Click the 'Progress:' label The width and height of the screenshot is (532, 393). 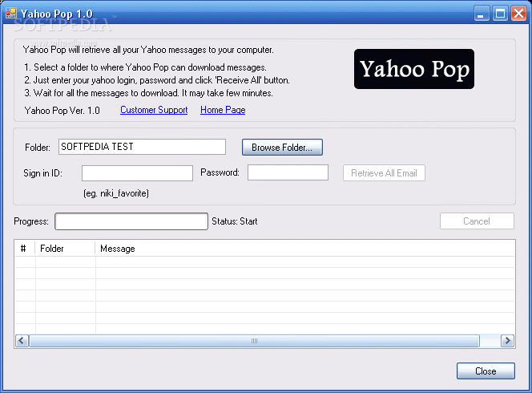tap(31, 221)
